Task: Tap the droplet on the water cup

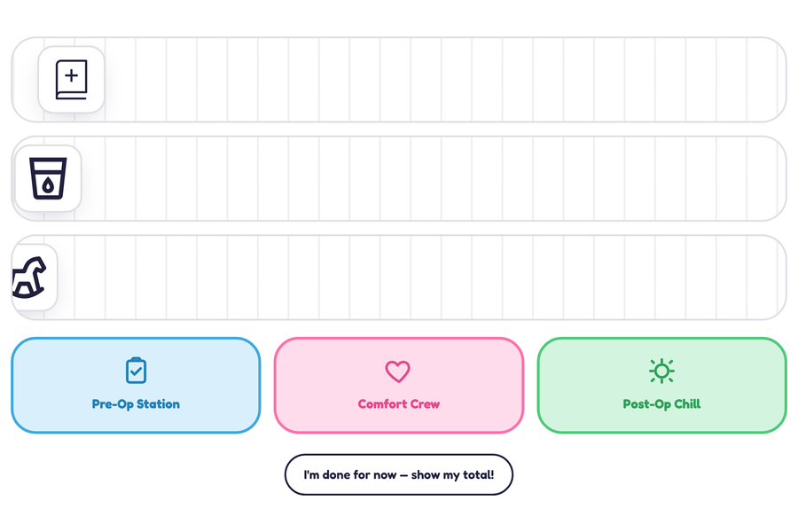Action: tap(48, 186)
